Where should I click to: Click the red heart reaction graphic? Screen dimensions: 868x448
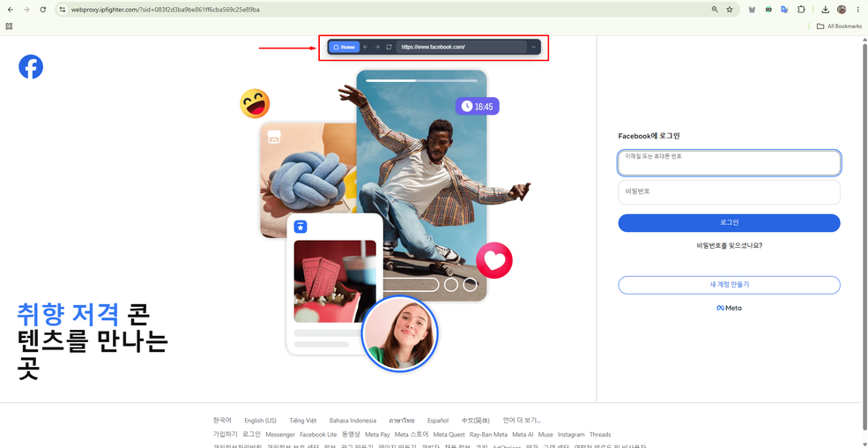pyautogui.click(x=494, y=260)
